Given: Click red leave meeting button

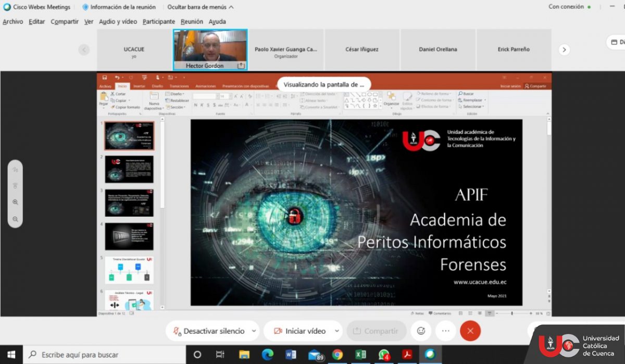Looking at the screenshot, I should coord(470,331).
